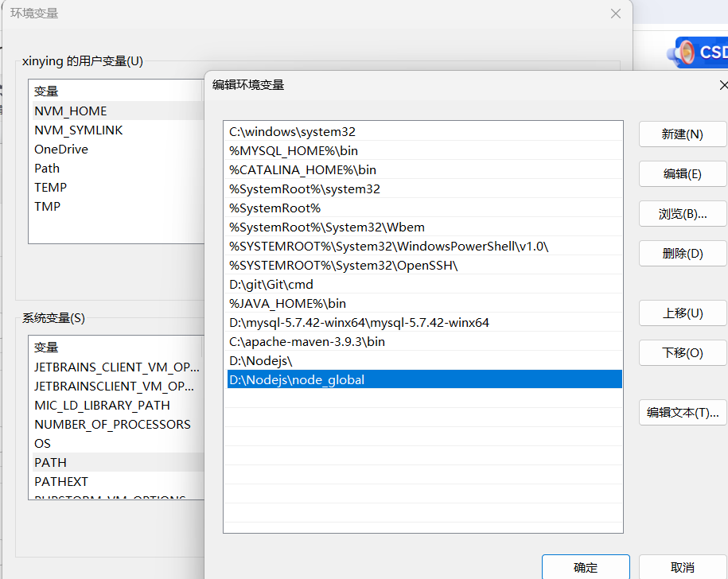728x579 pixels.
Task: Click the 浏览(B) browse button
Action: [682, 213]
